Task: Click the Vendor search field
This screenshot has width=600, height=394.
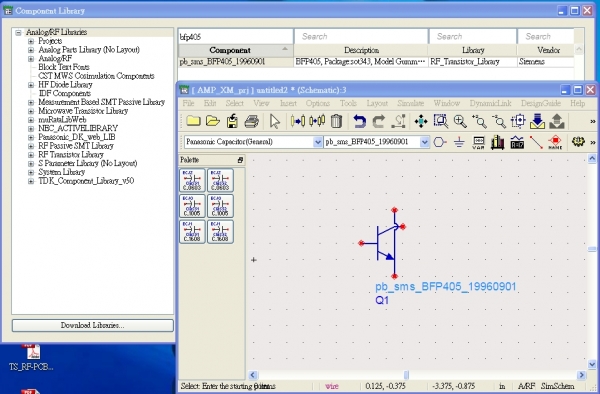Action: [546, 37]
